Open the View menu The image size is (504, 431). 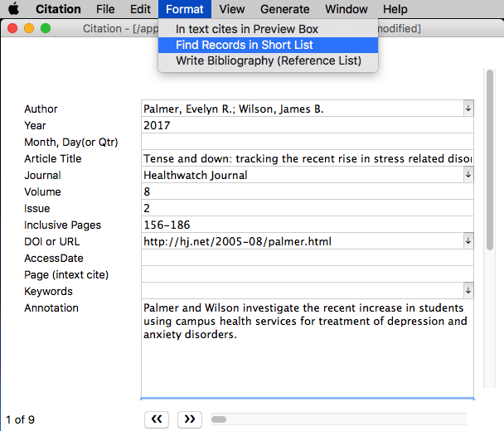coord(232,9)
